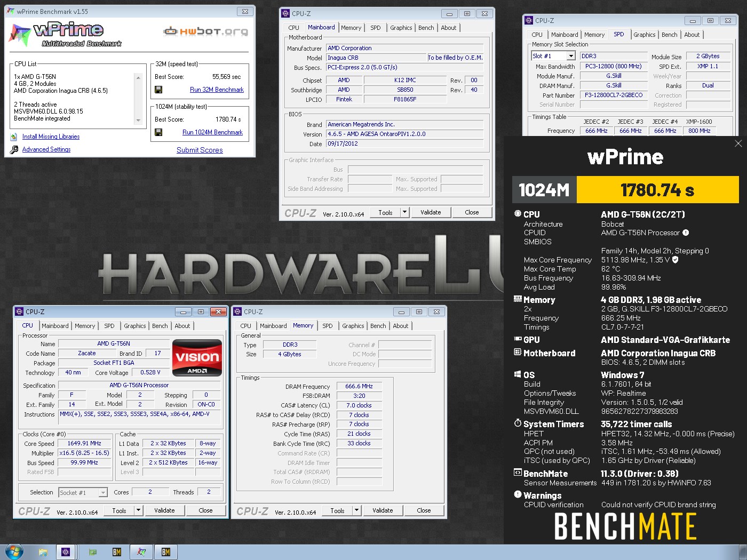747x560 pixels.
Task: Click the save icon next to 32M Best Score
Action: pos(158,90)
